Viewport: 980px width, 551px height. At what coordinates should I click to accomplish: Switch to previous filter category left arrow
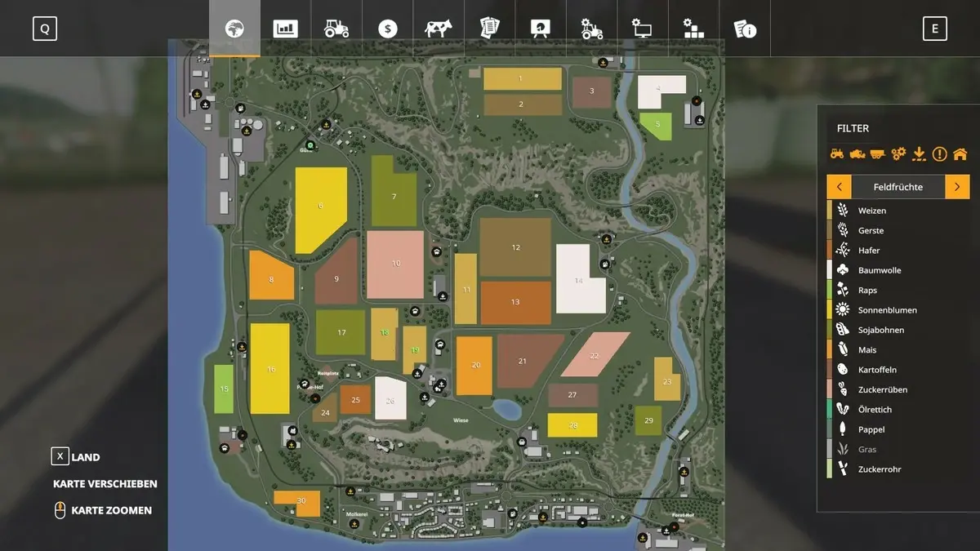[839, 187]
